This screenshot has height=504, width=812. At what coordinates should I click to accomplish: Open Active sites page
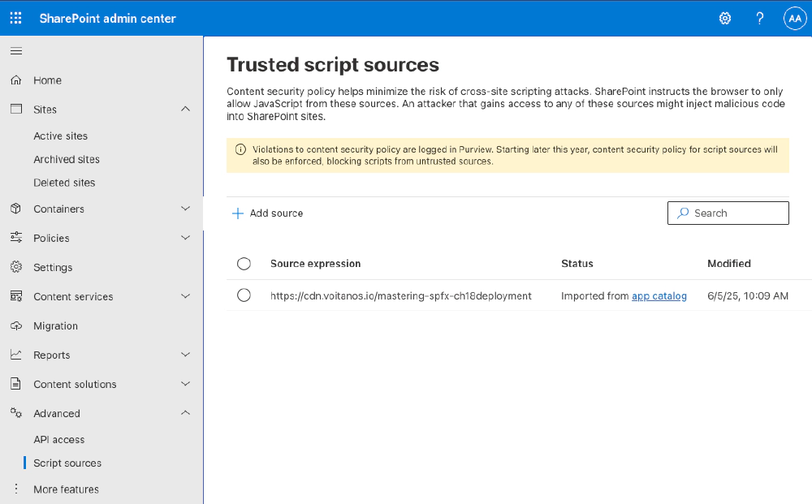point(61,136)
